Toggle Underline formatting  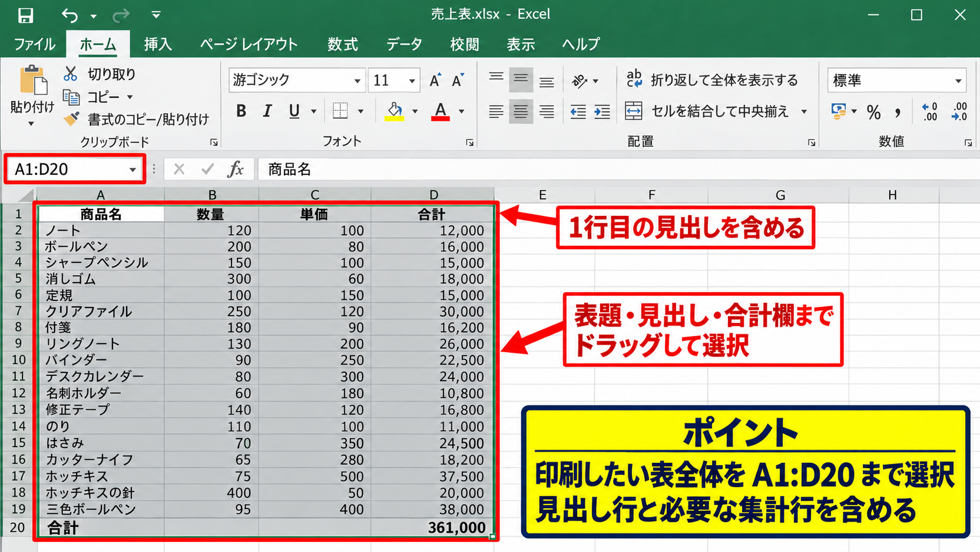tap(294, 111)
